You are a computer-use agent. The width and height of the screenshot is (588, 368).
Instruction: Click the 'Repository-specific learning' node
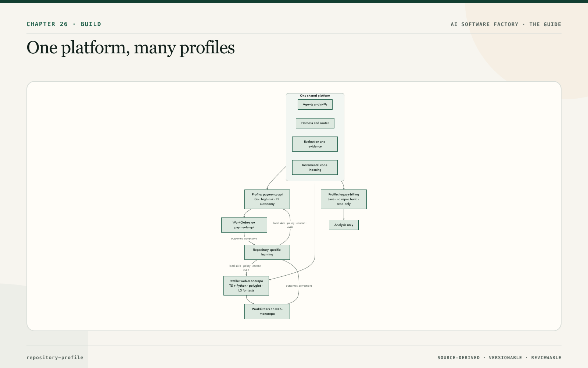[x=267, y=252]
